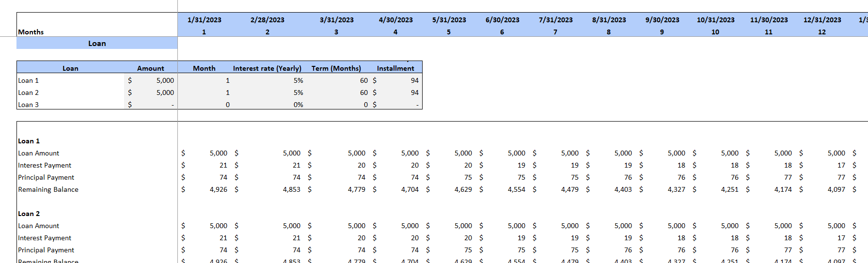Screen dimensions: 868x263
Task: Select the Term (Months) header
Action: click(336, 68)
